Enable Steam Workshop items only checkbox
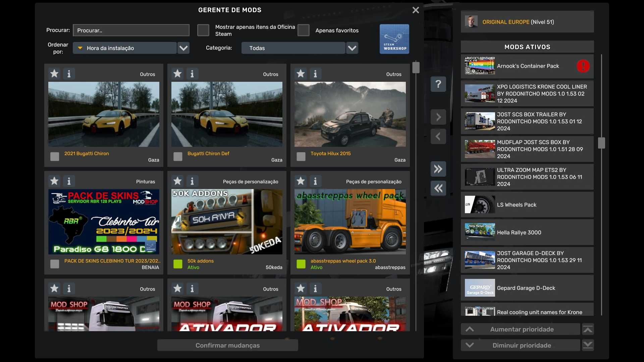The height and width of the screenshot is (362, 644). click(203, 30)
